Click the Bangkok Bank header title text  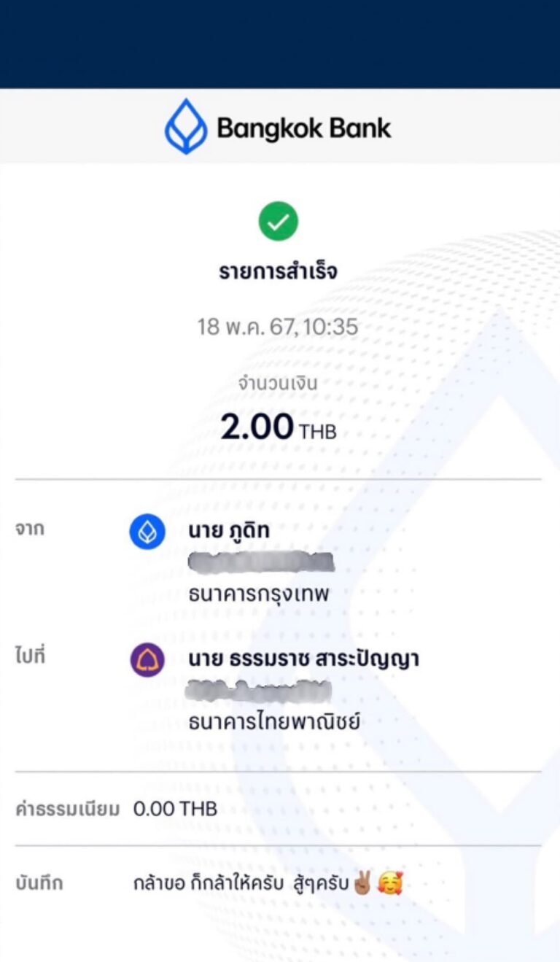click(303, 128)
